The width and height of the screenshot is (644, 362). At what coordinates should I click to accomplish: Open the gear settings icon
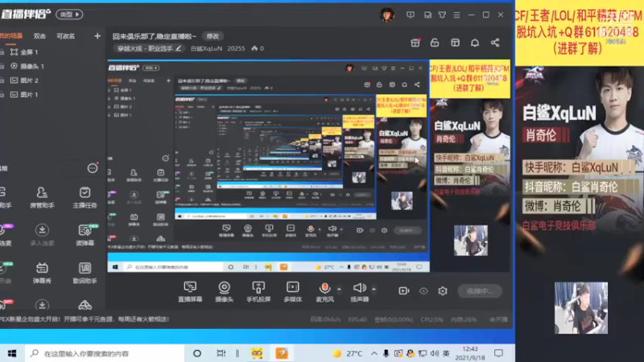point(442,291)
